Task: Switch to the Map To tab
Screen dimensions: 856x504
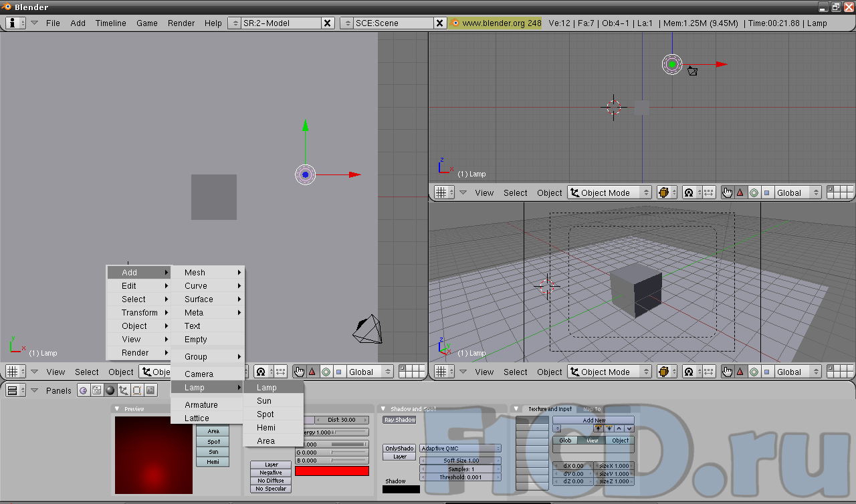Action: coord(593,408)
